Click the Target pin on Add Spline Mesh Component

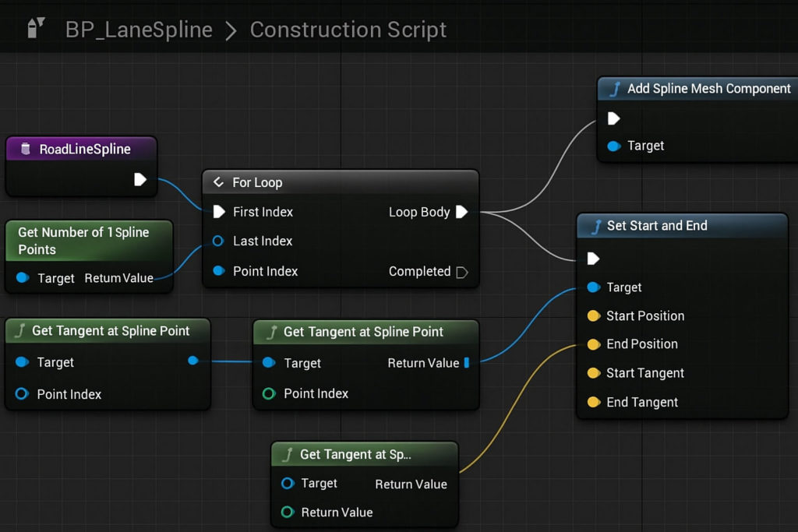pos(613,146)
